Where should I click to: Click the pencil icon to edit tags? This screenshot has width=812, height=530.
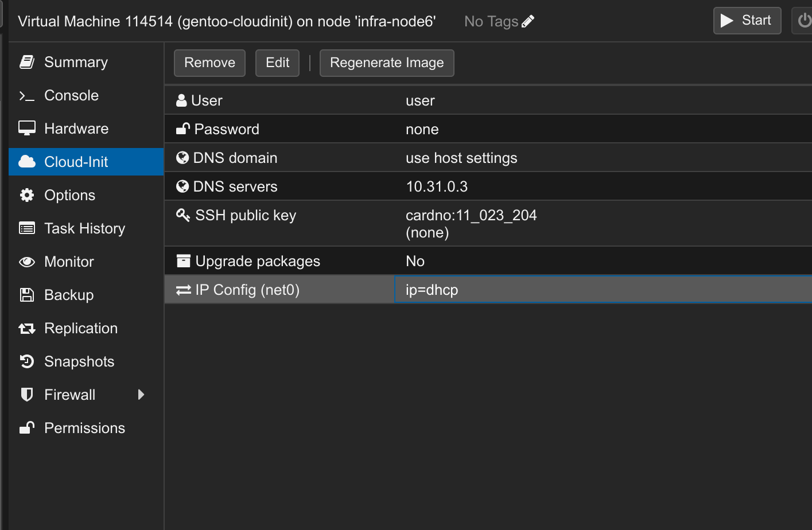coord(528,22)
